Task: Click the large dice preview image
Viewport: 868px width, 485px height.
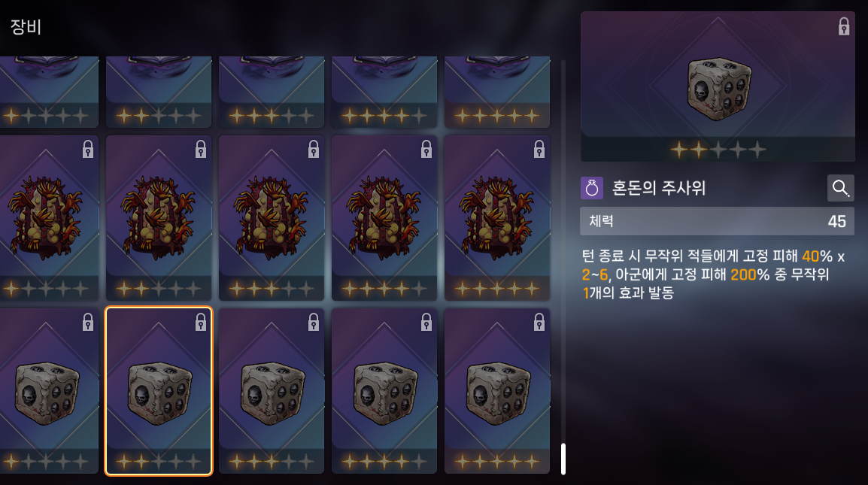Action: coord(718,89)
